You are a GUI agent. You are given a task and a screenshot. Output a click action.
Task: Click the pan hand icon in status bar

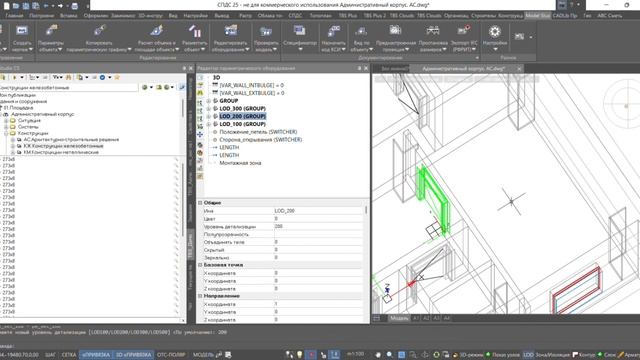click(378, 355)
